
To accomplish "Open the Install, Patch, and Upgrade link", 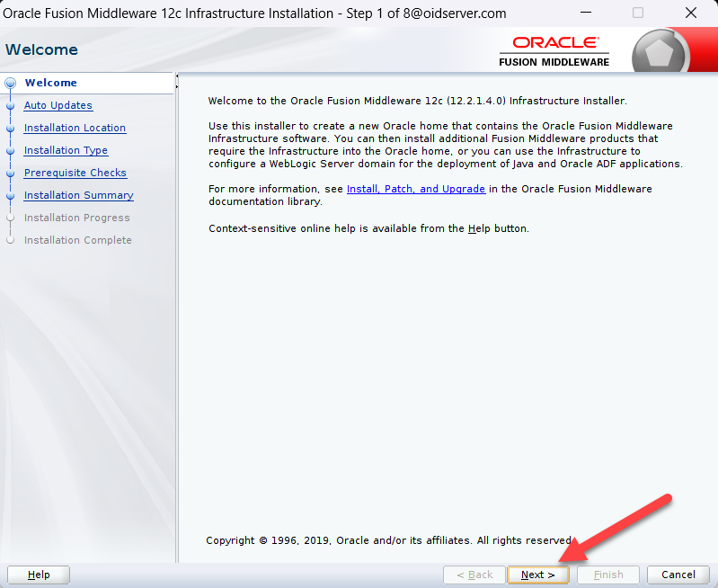I will (415, 189).
